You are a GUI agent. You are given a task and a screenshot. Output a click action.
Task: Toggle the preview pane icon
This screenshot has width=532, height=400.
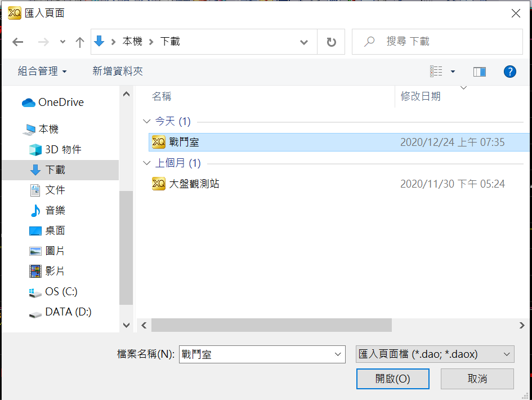(x=480, y=72)
